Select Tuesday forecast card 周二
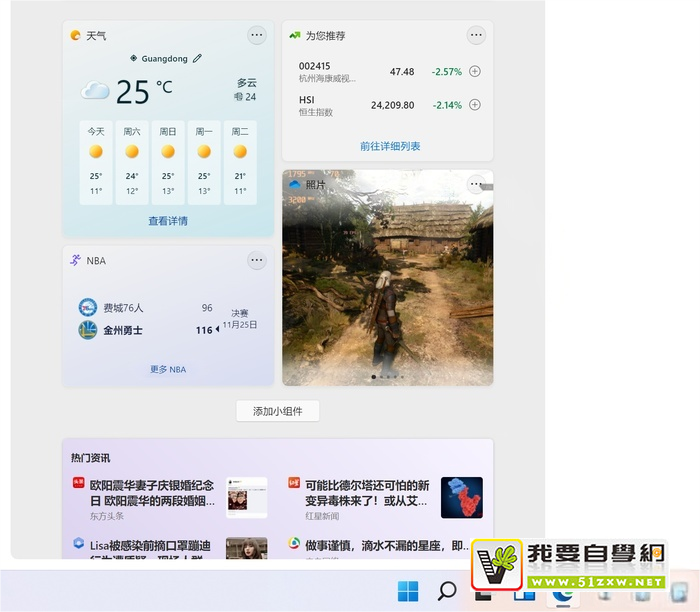 [x=240, y=162]
